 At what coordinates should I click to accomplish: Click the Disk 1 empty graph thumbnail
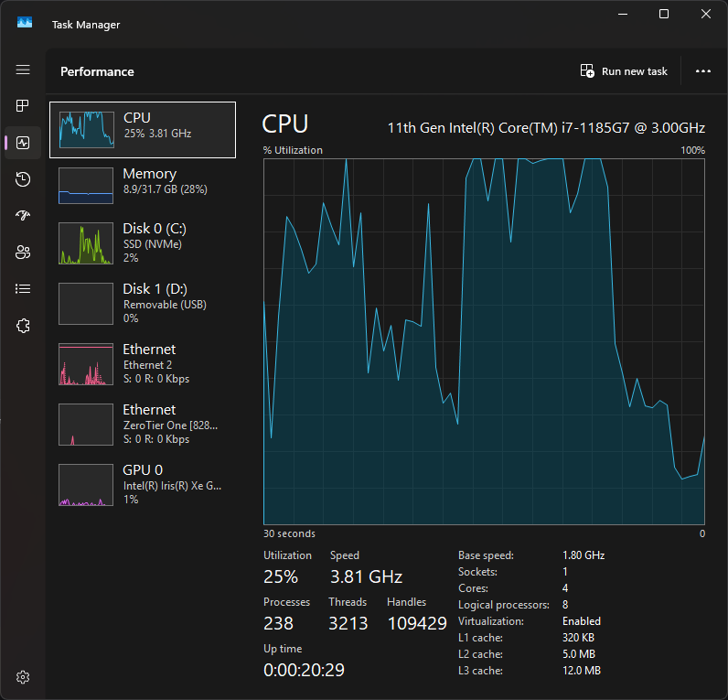click(x=86, y=303)
